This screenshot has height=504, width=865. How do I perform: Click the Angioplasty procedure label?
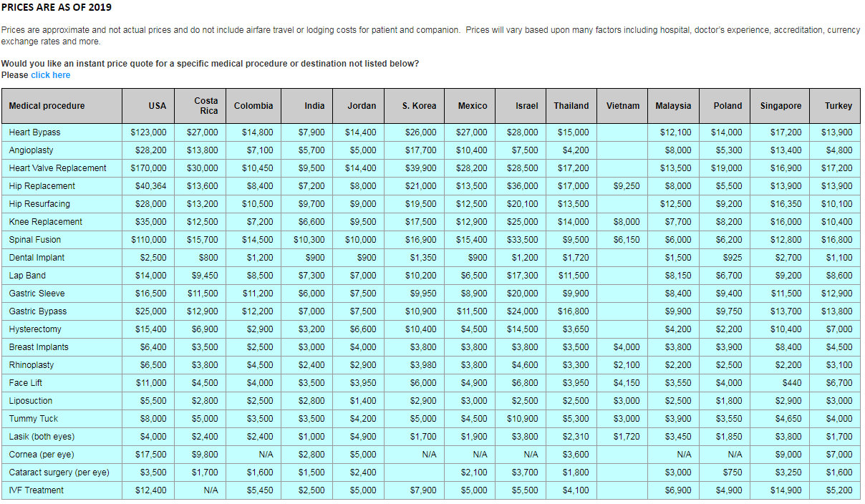(x=30, y=150)
